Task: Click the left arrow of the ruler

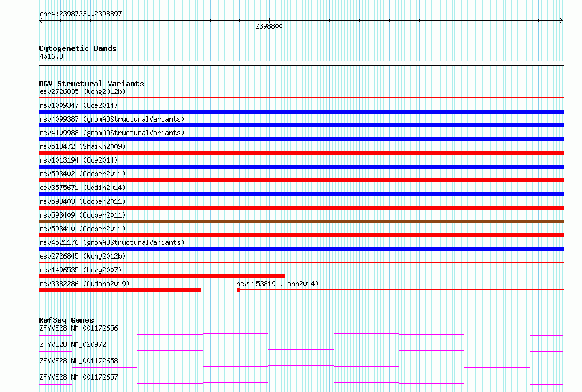Action: click(x=41, y=21)
